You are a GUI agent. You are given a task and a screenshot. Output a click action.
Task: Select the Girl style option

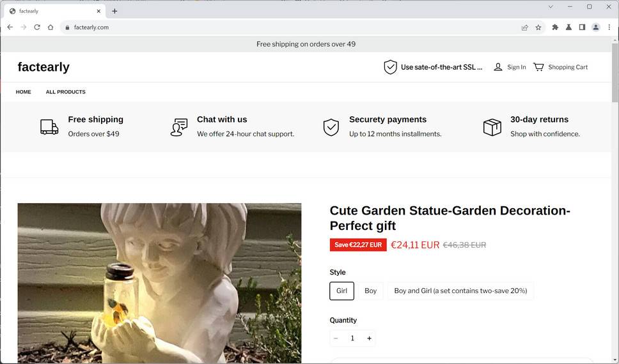click(342, 291)
